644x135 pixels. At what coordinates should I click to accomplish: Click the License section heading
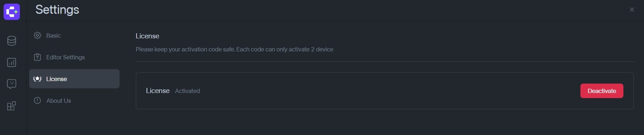(x=147, y=36)
